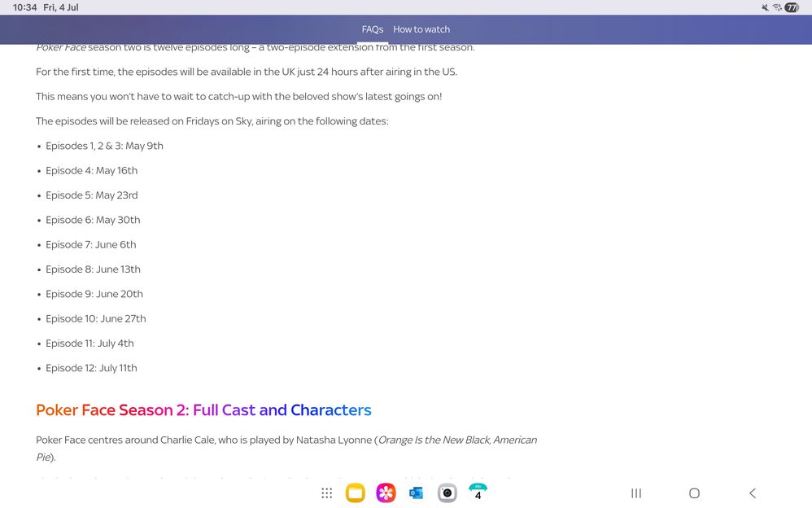Tap the sentence about episodes released on Fridays
812x508 pixels.
(212, 121)
